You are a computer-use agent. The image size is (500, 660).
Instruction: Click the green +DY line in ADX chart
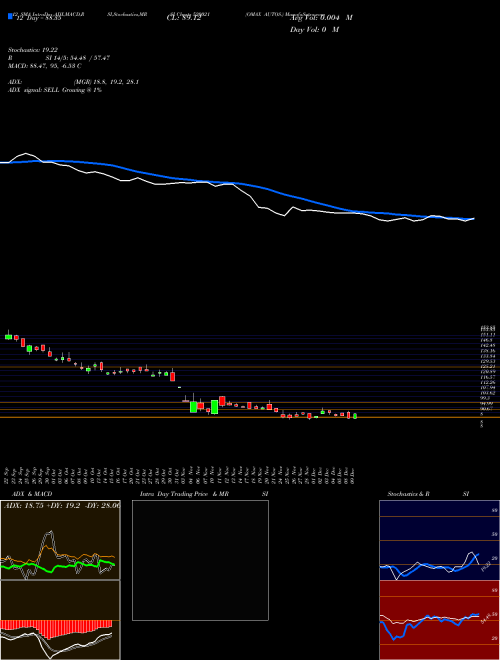tap(57, 565)
